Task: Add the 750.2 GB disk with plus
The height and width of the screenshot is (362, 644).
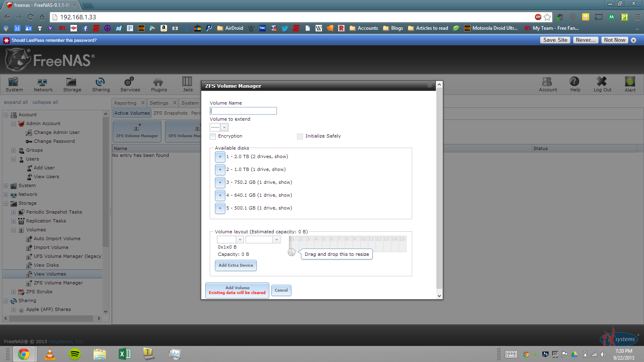Action: (220, 182)
